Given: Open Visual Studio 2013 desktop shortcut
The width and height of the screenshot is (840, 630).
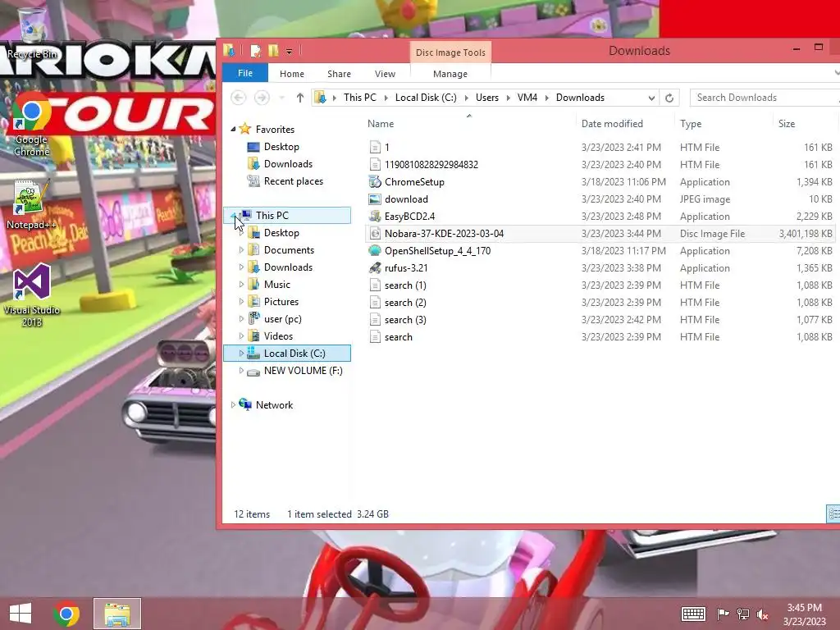Looking at the screenshot, I should pos(32,295).
